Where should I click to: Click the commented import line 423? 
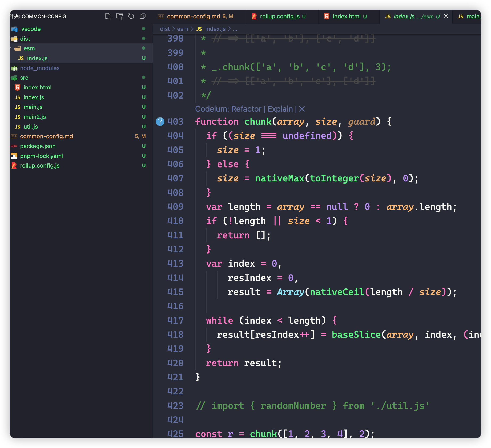(x=313, y=406)
